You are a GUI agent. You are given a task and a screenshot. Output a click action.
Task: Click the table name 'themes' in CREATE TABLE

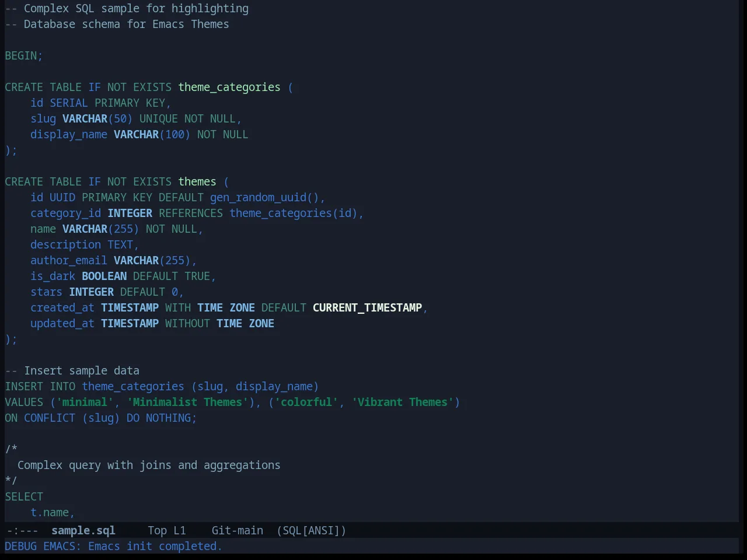[197, 181]
